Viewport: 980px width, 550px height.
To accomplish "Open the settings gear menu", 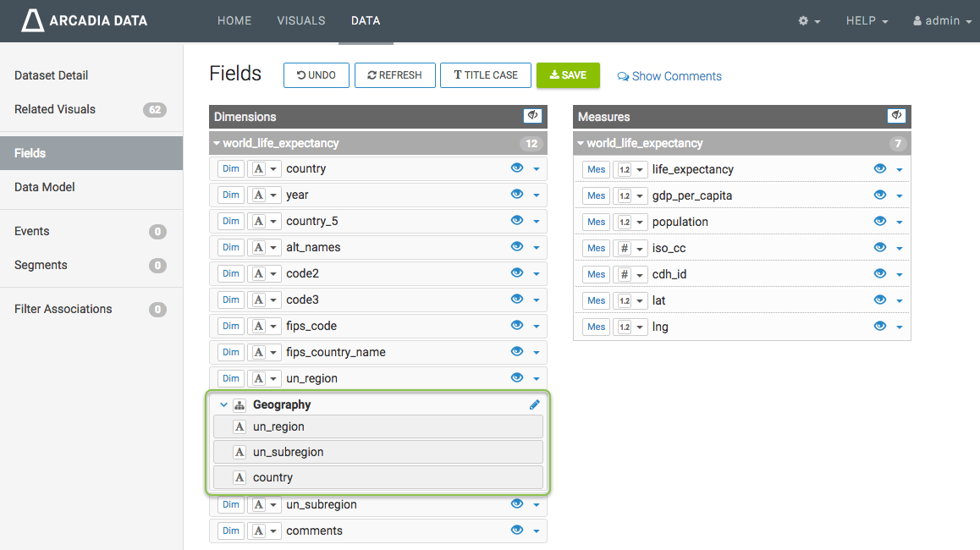I will [x=809, y=21].
